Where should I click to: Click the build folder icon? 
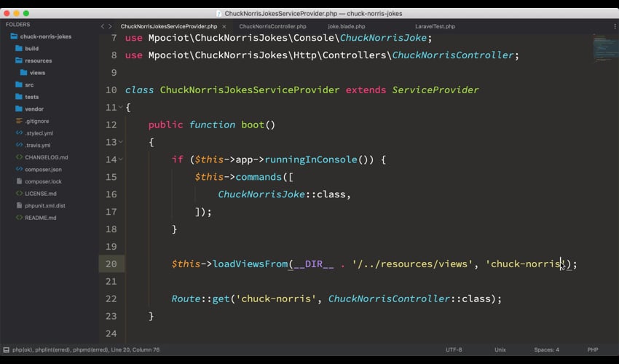19,48
